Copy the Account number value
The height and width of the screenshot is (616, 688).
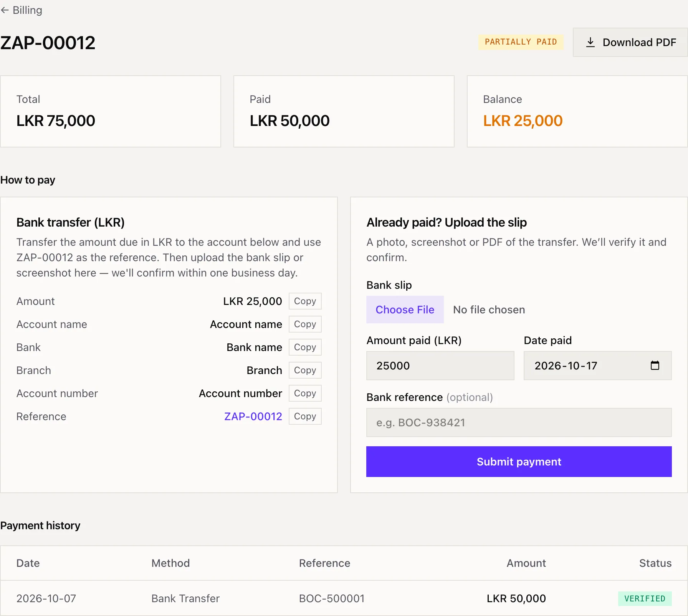pyautogui.click(x=305, y=393)
